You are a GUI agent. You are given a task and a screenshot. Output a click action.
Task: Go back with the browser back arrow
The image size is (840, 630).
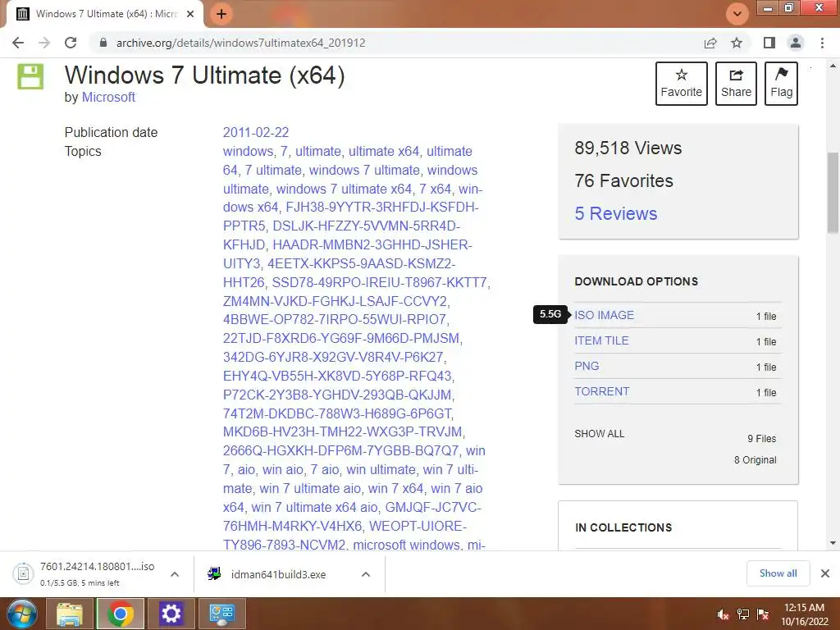tap(18, 43)
